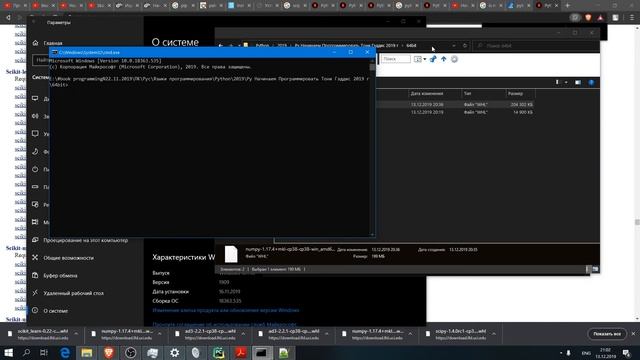Viewport: 640px width, 360px height.
Task: Switch to large icons view in status bar
Action: tap(596, 269)
